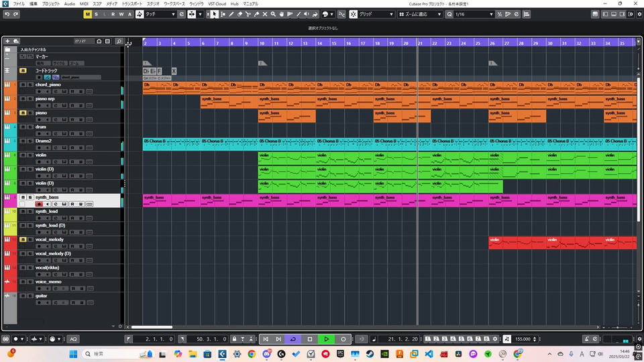Choose the Mute X tool

(x=265, y=14)
